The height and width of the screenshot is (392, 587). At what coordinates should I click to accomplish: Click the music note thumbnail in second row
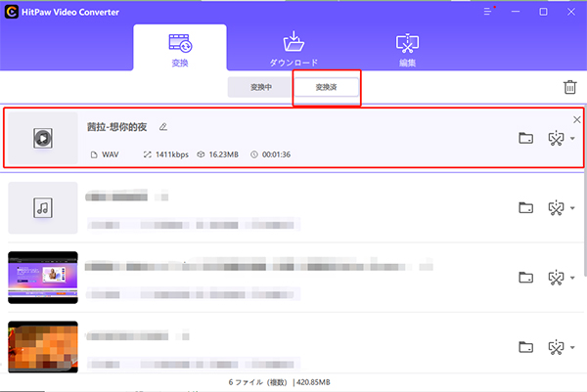pyautogui.click(x=43, y=208)
